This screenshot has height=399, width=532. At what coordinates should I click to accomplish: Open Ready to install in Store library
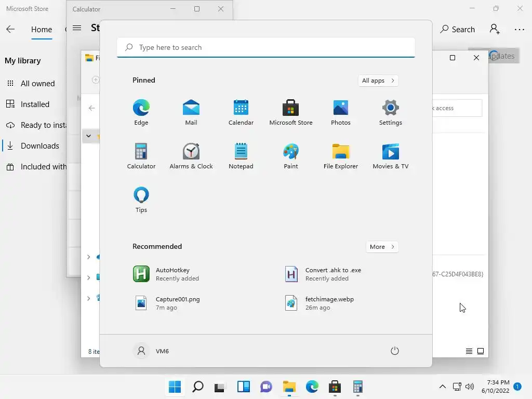tap(34, 125)
